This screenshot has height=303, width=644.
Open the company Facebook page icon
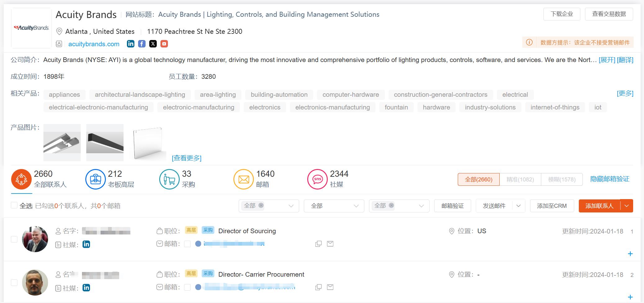coord(142,44)
